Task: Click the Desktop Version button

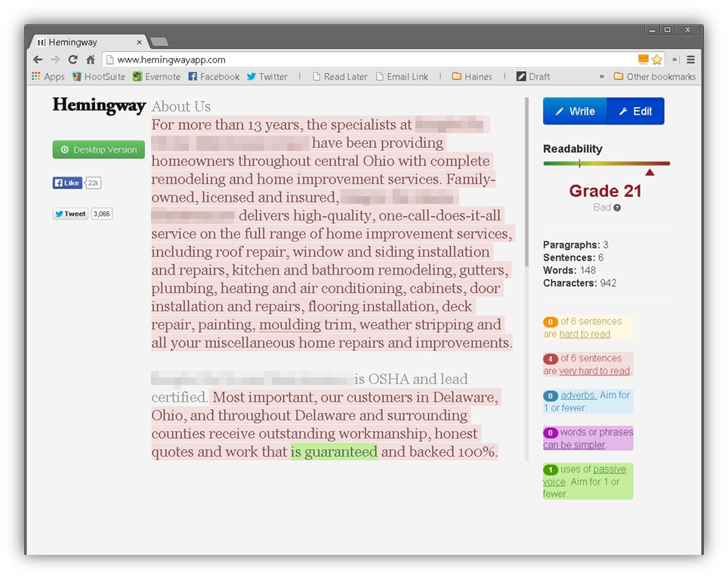Action: (98, 149)
